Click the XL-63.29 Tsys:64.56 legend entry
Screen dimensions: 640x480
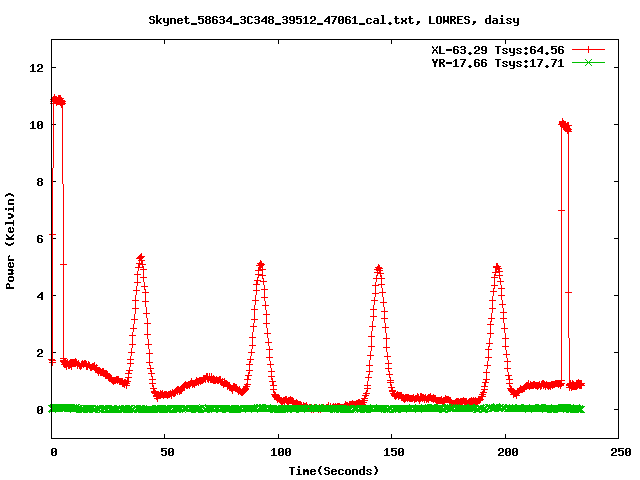point(498,50)
